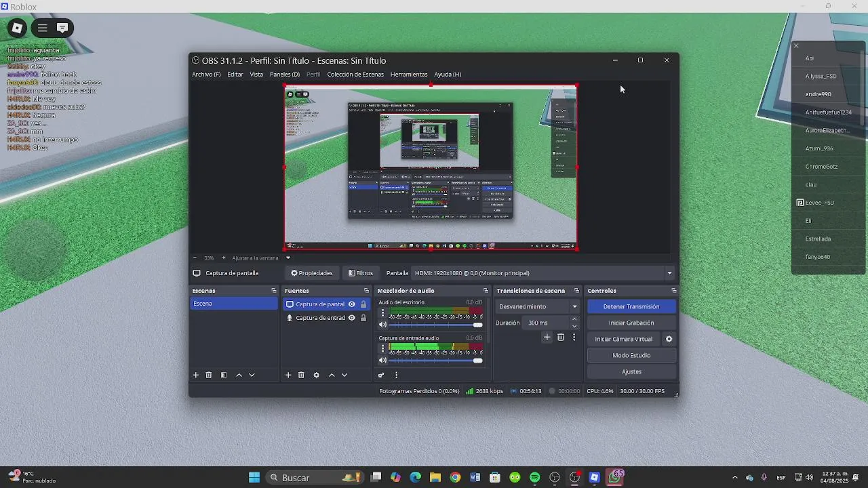Open the Editar menu
The height and width of the screenshot is (488, 868).
tap(235, 75)
